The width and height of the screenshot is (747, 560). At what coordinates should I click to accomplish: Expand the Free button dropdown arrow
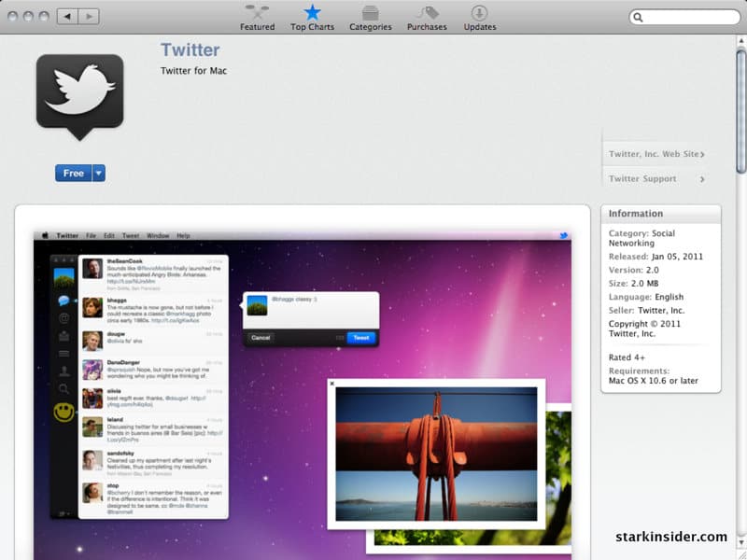coord(98,173)
